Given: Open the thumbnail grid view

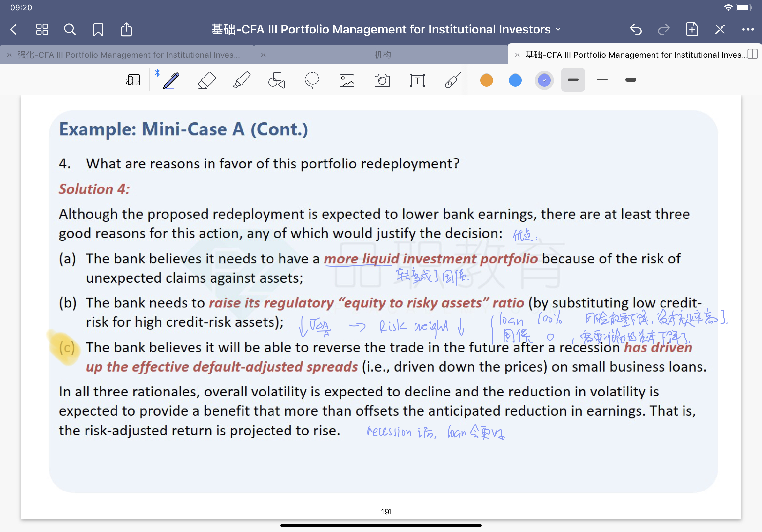Looking at the screenshot, I should pos(42,30).
